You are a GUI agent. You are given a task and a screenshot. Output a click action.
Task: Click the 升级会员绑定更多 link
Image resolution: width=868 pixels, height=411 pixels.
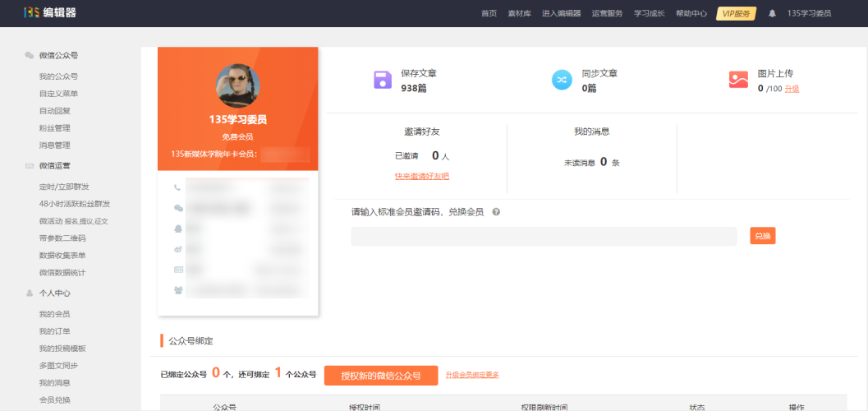pyautogui.click(x=472, y=375)
